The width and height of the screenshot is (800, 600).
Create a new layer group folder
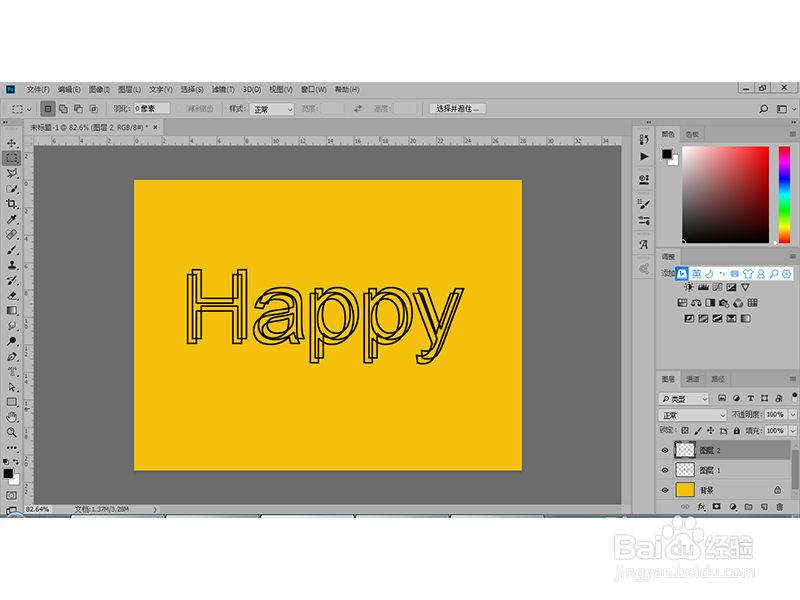click(748, 507)
